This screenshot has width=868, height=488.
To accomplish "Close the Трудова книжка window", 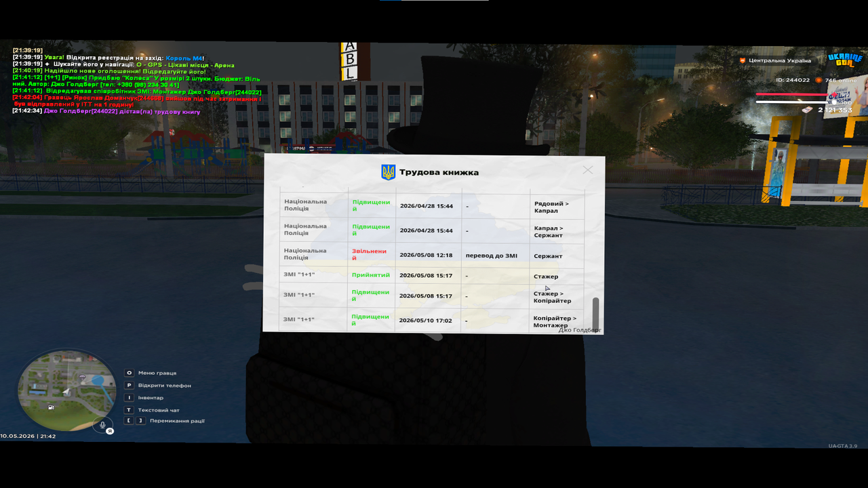I will (x=588, y=170).
